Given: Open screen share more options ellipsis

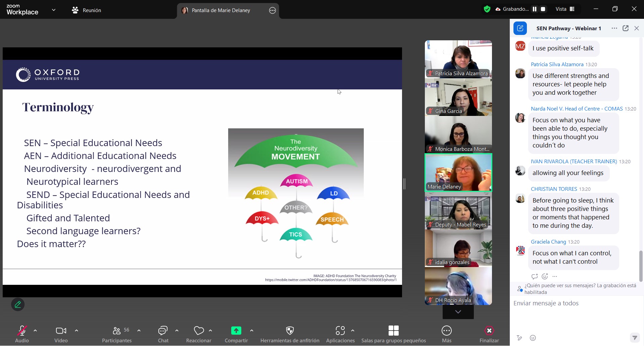Looking at the screenshot, I should pos(273,10).
